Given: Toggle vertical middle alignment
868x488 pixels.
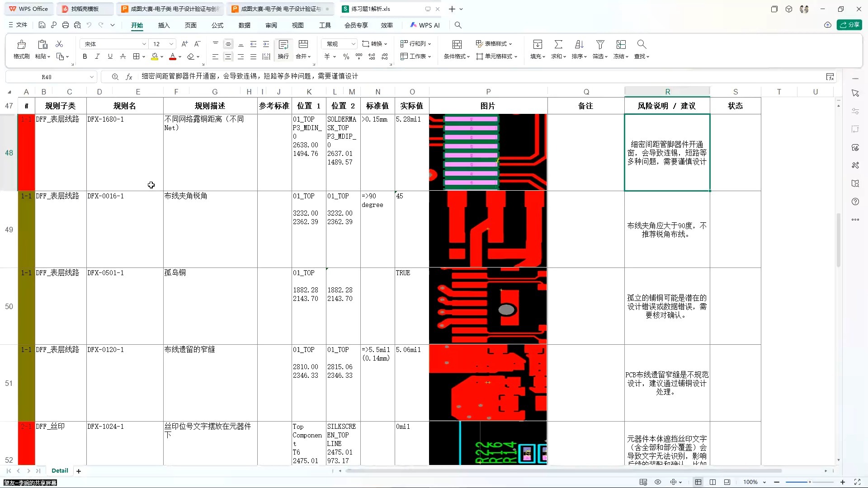Looking at the screenshot, I should click(228, 44).
